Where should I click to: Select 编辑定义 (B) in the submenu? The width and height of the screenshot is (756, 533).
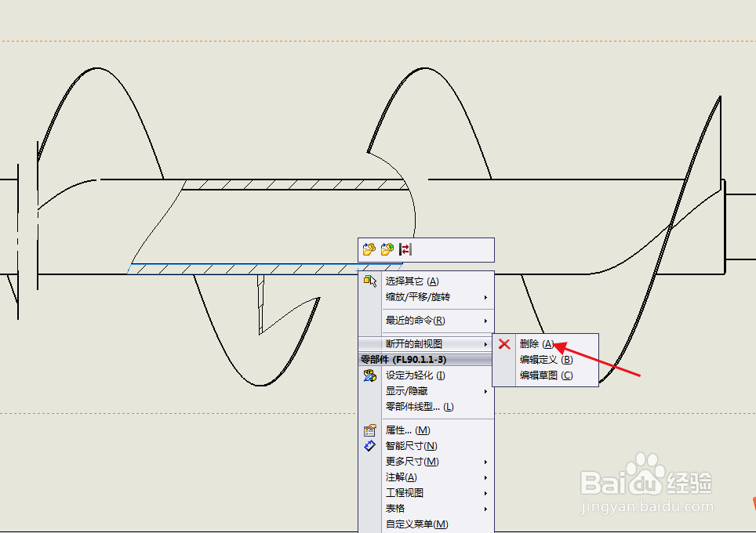545,360
